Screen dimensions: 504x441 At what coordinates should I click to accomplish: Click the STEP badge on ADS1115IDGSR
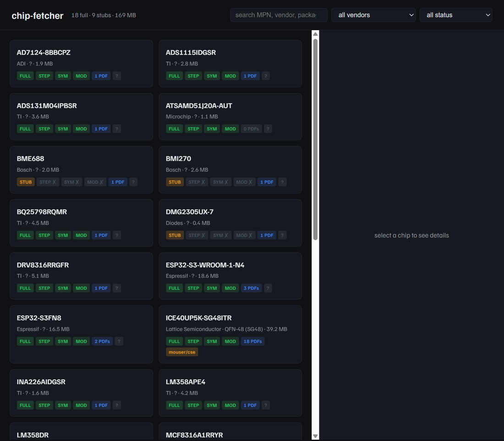(x=193, y=76)
